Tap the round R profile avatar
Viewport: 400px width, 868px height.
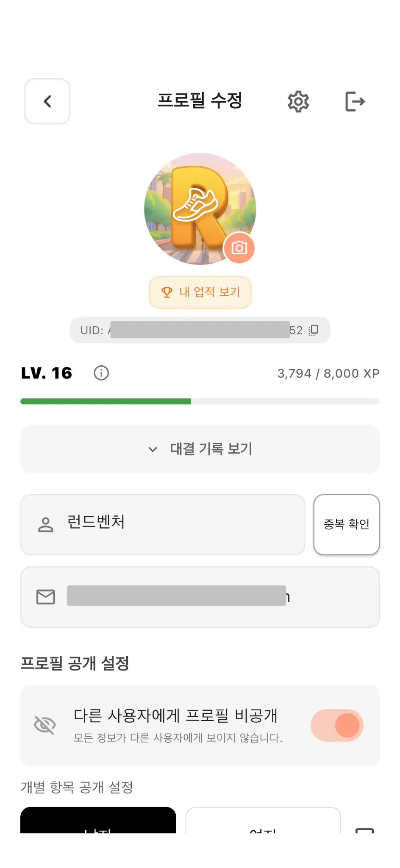click(x=200, y=209)
